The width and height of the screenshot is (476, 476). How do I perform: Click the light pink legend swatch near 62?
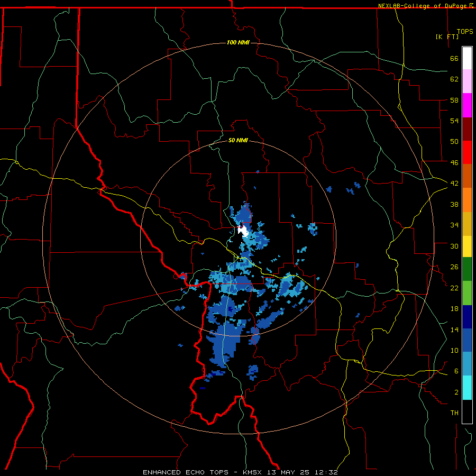coord(467,81)
